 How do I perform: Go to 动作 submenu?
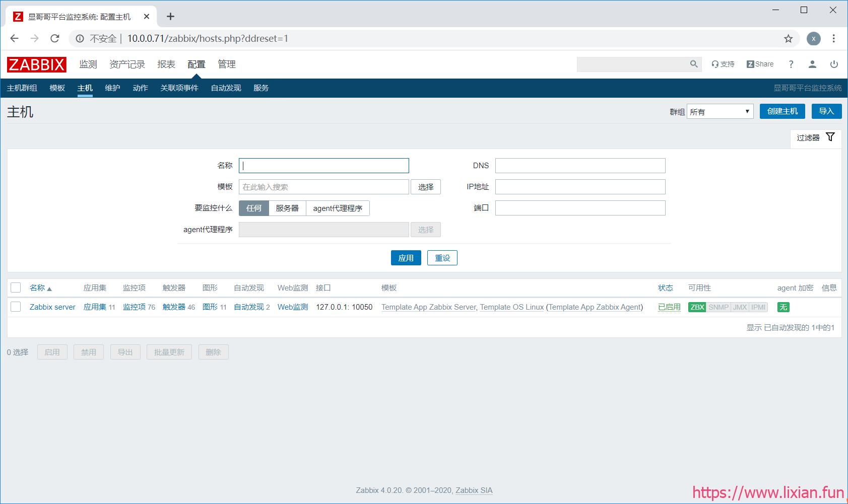pos(141,88)
